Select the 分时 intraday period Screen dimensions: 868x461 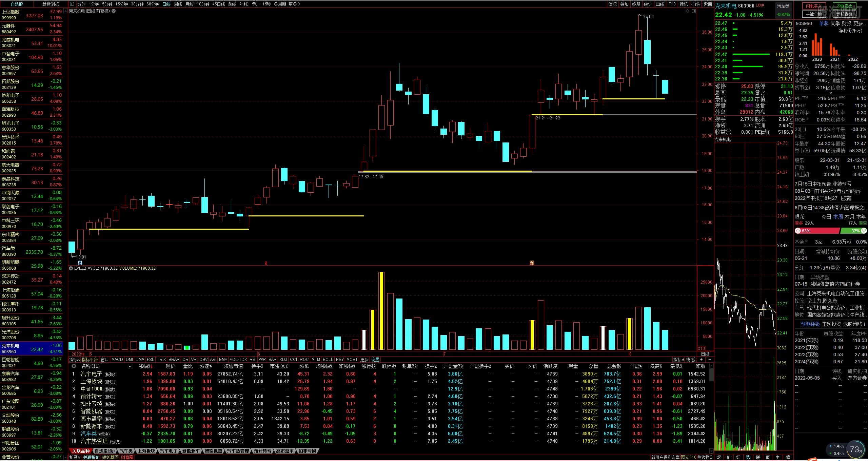[81, 4]
